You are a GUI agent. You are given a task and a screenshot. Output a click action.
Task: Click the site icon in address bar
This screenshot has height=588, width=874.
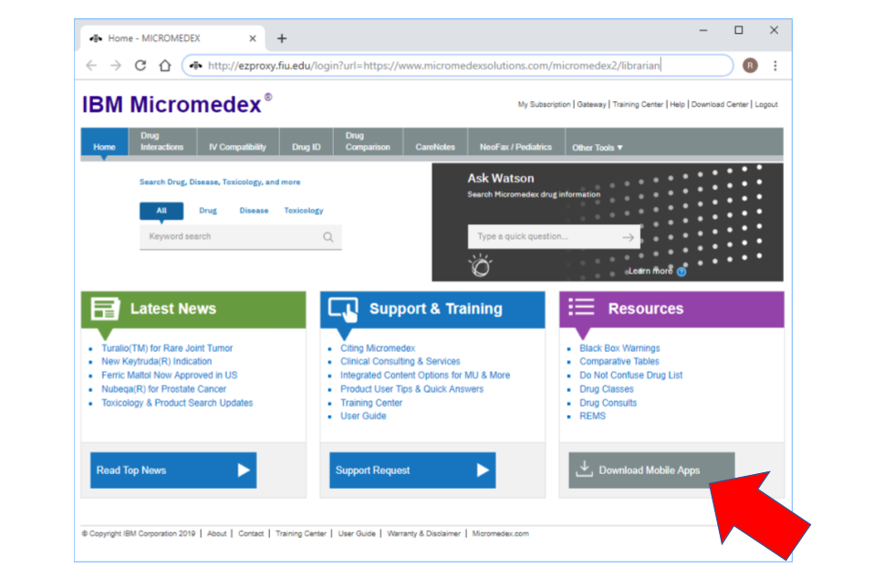[195, 66]
